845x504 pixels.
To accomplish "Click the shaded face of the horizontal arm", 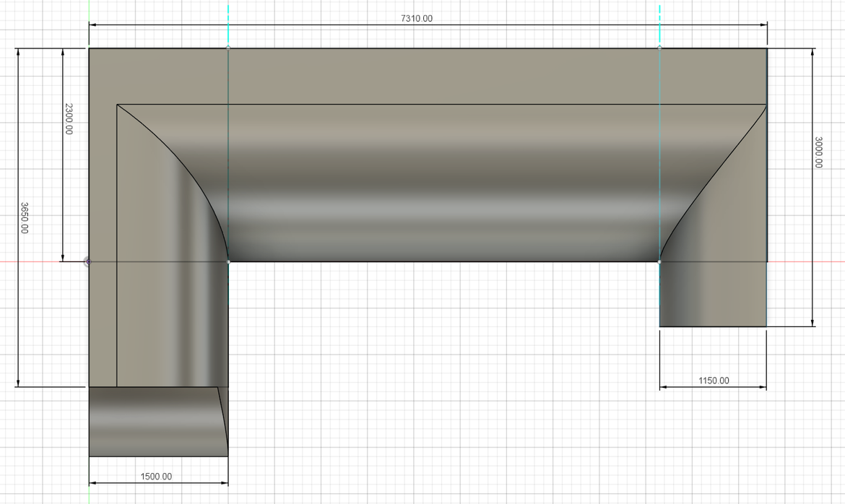I will 433,181.
